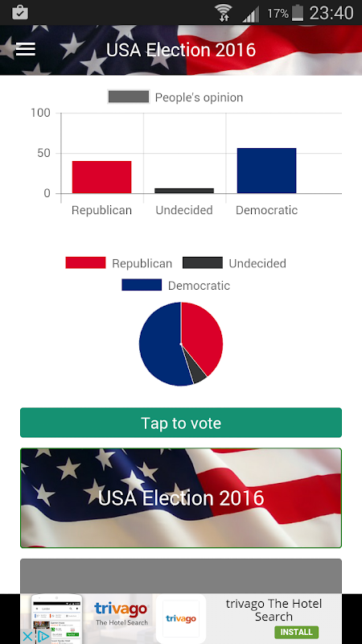This screenshot has height=644, width=362.
Task: Tap the briefcase notification icon in status bar
Action: (x=20, y=12)
